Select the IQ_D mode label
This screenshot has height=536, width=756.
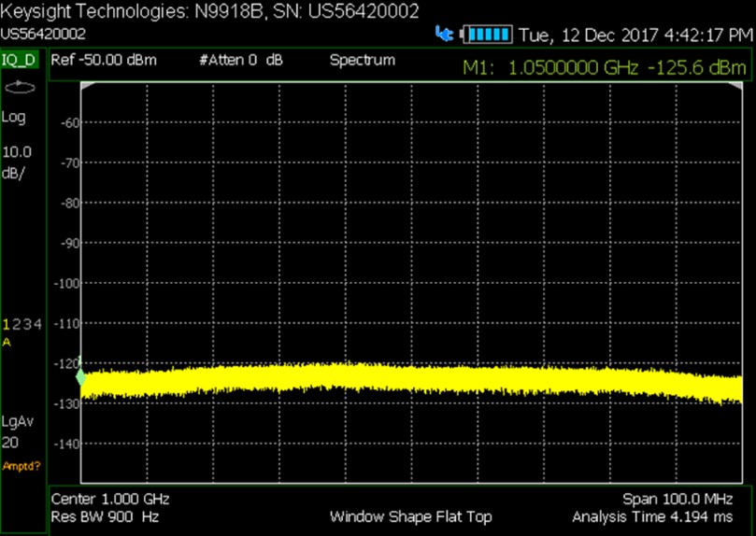point(19,60)
